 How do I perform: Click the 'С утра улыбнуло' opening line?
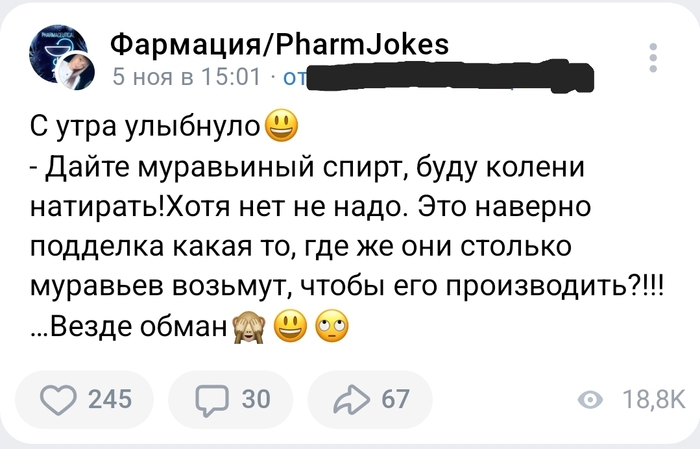click(143, 127)
